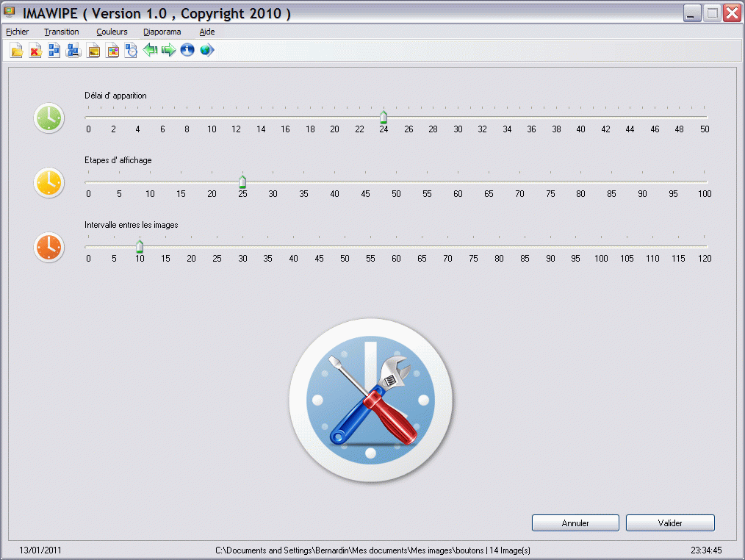745x560 pixels.
Task: Click the date 13/01/2011 in status bar
Action: [x=40, y=550]
